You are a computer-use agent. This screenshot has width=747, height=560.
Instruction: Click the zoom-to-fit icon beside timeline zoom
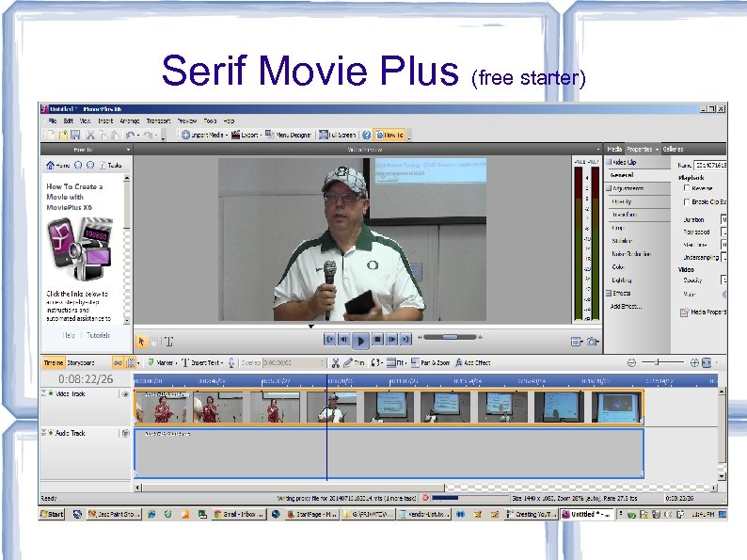[707, 362]
